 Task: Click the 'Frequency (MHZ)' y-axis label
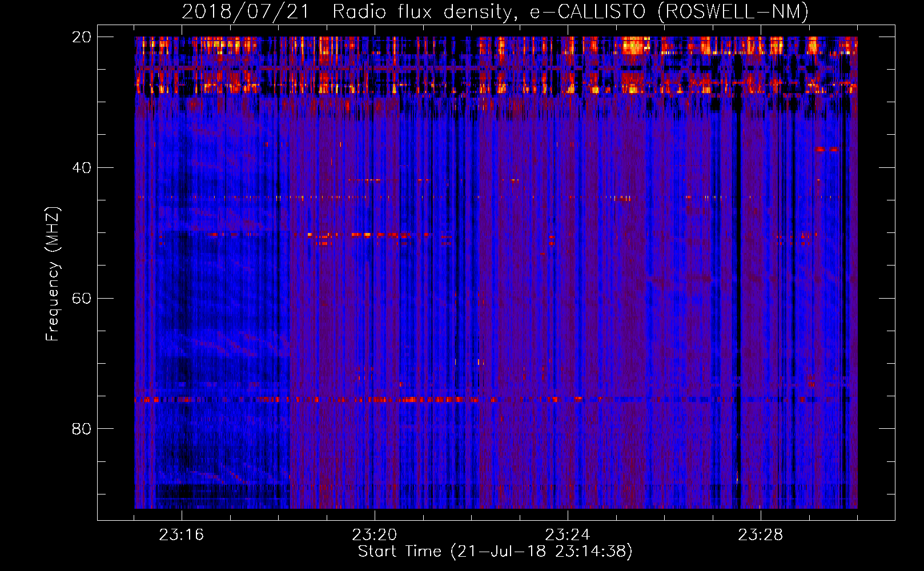click(x=52, y=274)
